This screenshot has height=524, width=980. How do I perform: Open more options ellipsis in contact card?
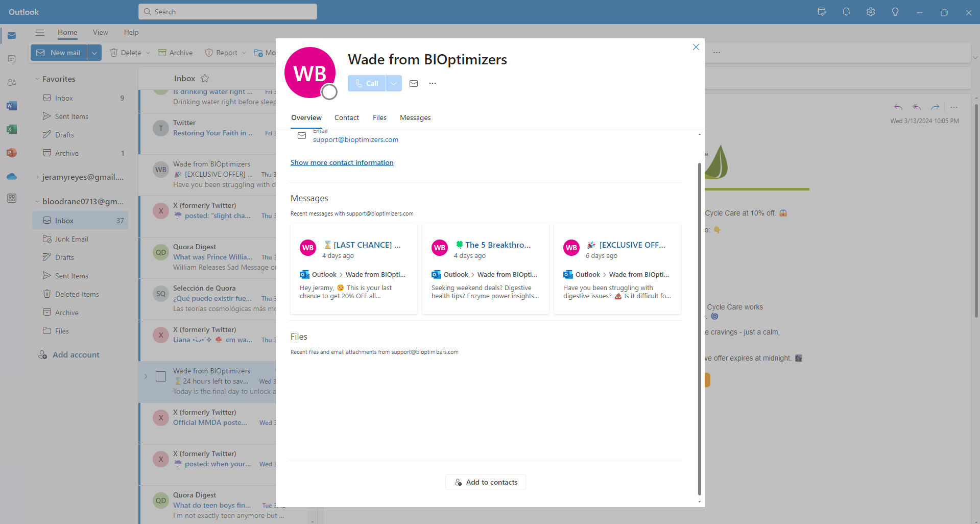[433, 83]
